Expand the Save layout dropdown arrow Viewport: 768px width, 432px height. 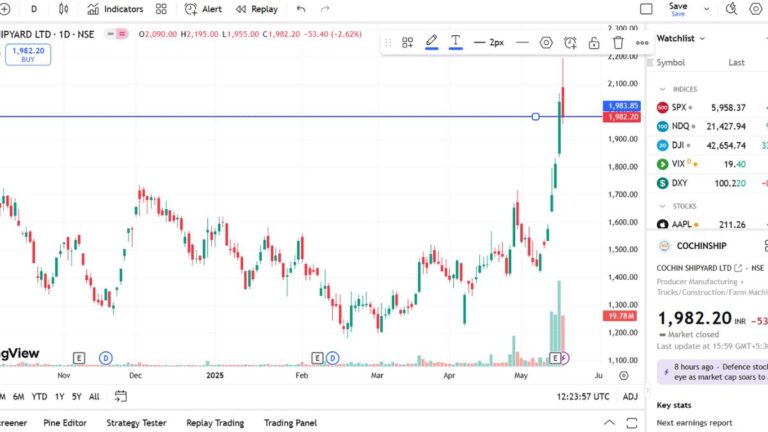706,9
